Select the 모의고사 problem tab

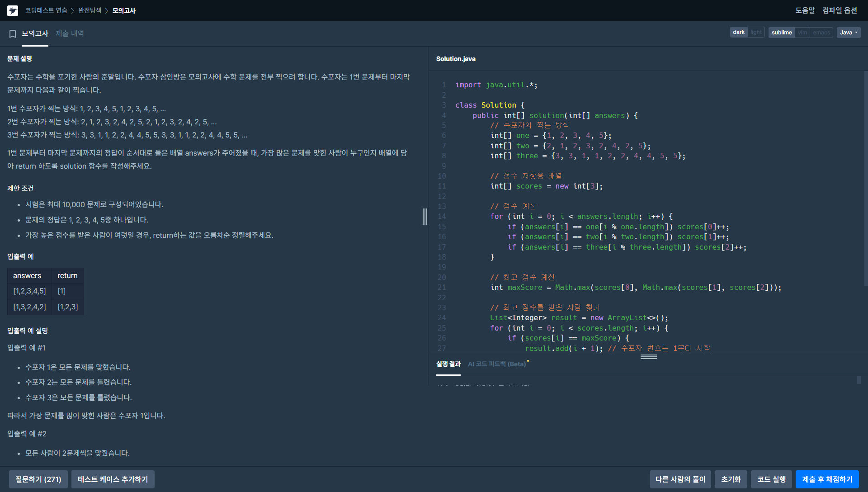pyautogui.click(x=35, y=33)
